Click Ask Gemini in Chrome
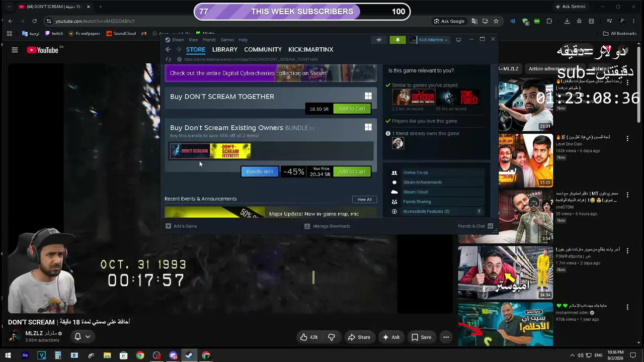 pyautogui.click(x=570, y=7)
